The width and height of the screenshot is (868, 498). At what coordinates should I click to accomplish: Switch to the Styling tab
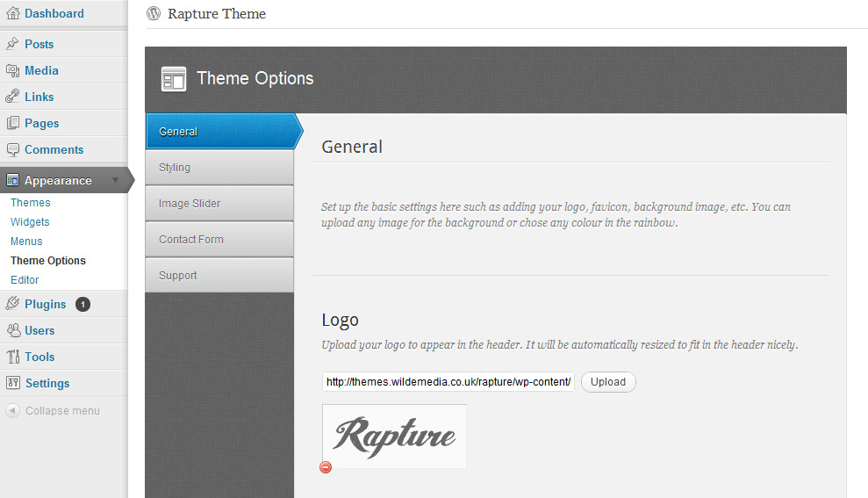(x=219, y=167)
